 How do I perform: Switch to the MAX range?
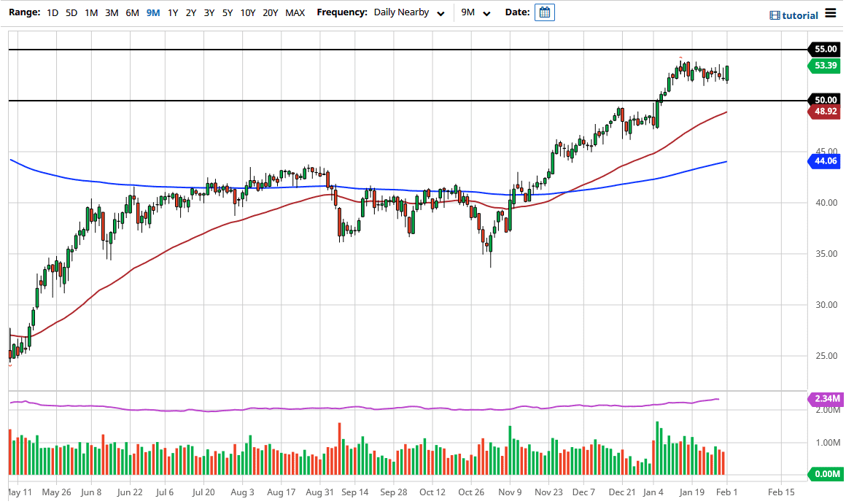295,12
